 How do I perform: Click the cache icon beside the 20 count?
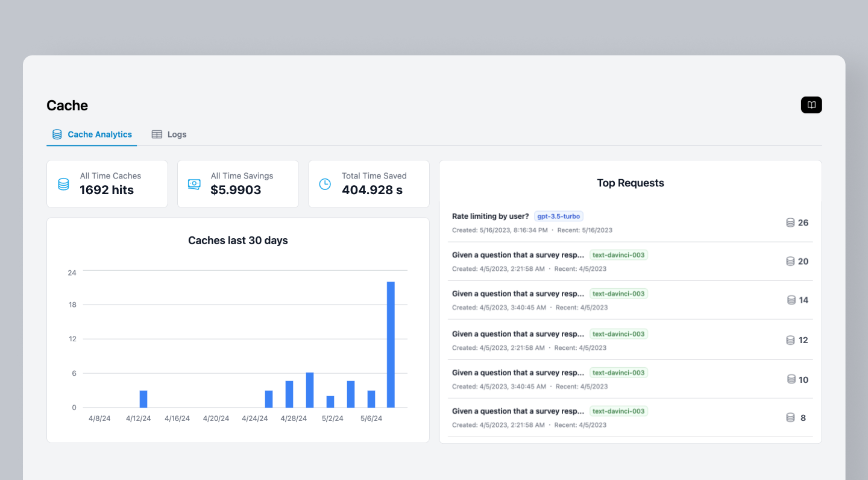click(x=790, y=261)
